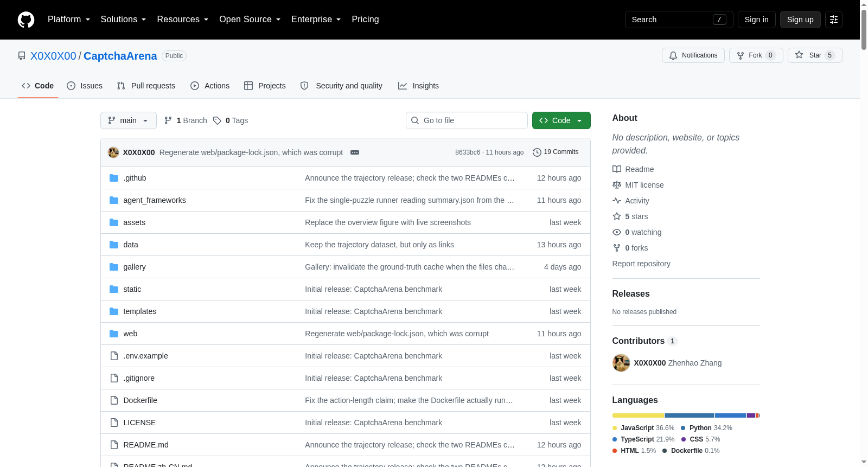Open the agent_frameworks folder icon
868x467 pixels.
(x=114, y=200)
